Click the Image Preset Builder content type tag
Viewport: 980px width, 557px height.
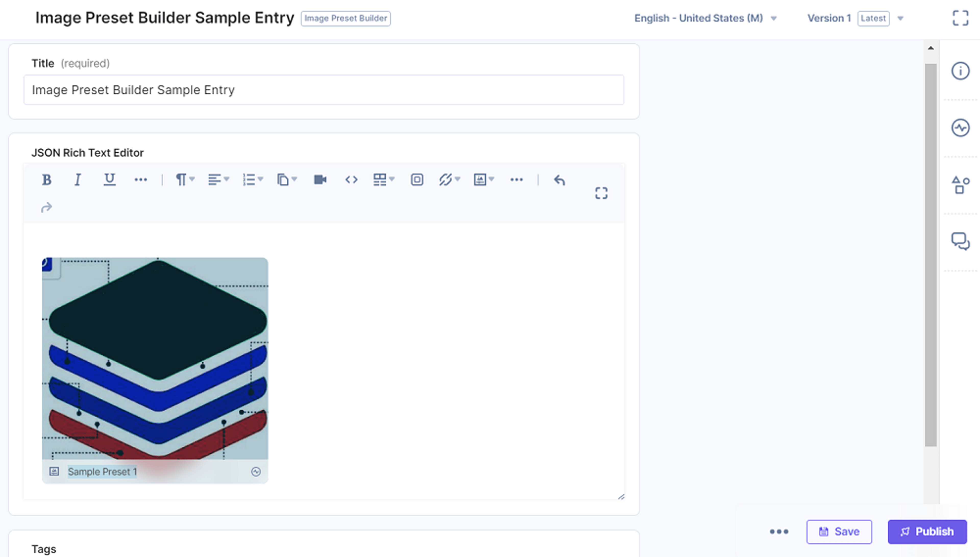pos(346,18)
